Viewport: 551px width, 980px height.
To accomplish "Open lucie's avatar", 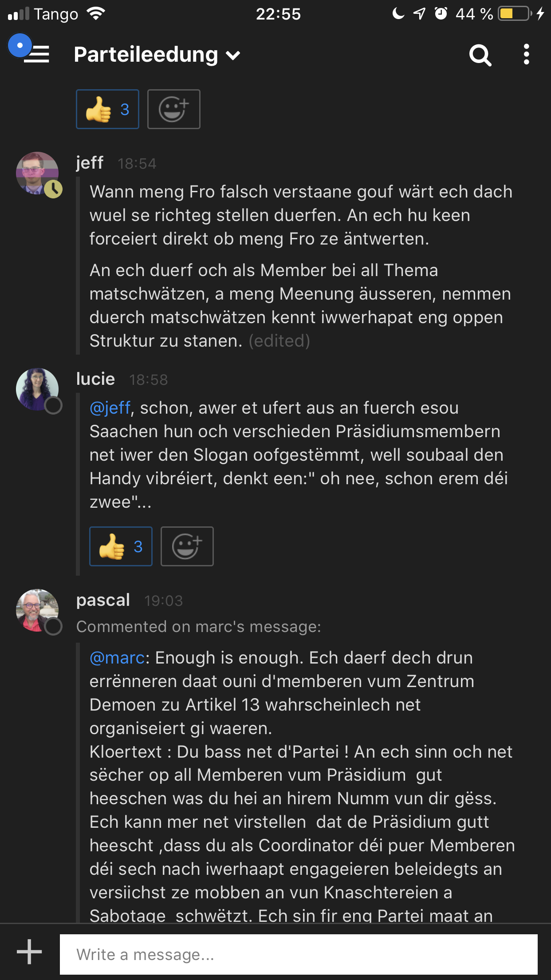I will point(37,389).
